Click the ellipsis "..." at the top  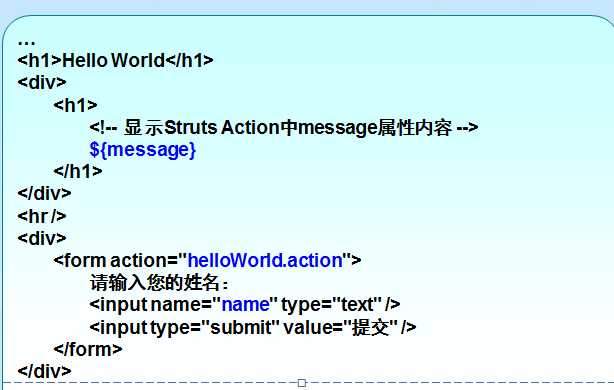pyautogui.click(x=26, y=42)
